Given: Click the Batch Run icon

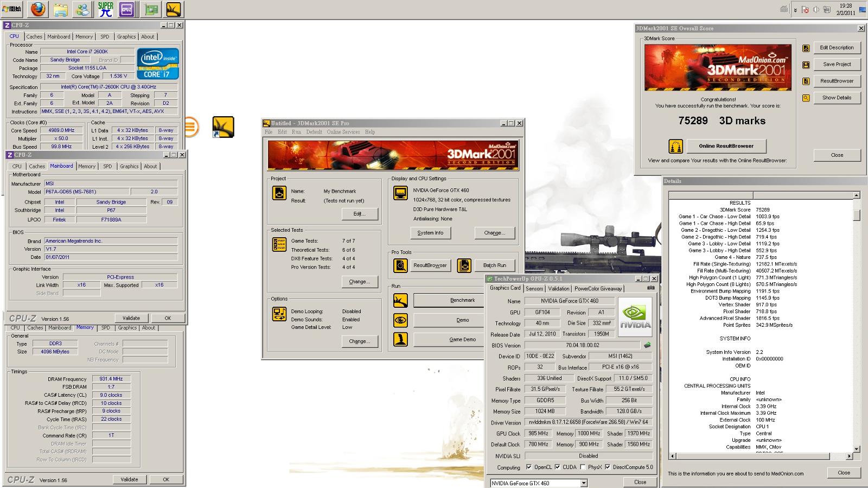Looking at the screenshot, I should pos(464,265).
